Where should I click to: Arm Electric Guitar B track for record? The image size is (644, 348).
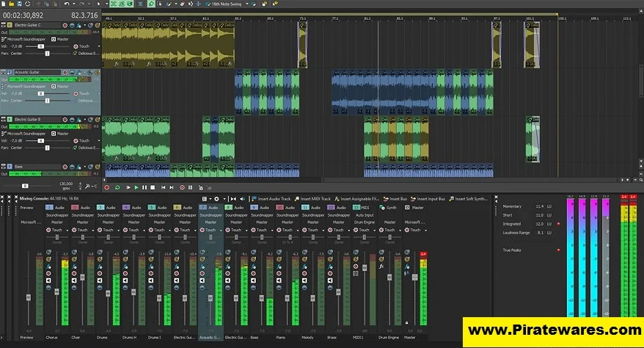click(x=65, y=120)
